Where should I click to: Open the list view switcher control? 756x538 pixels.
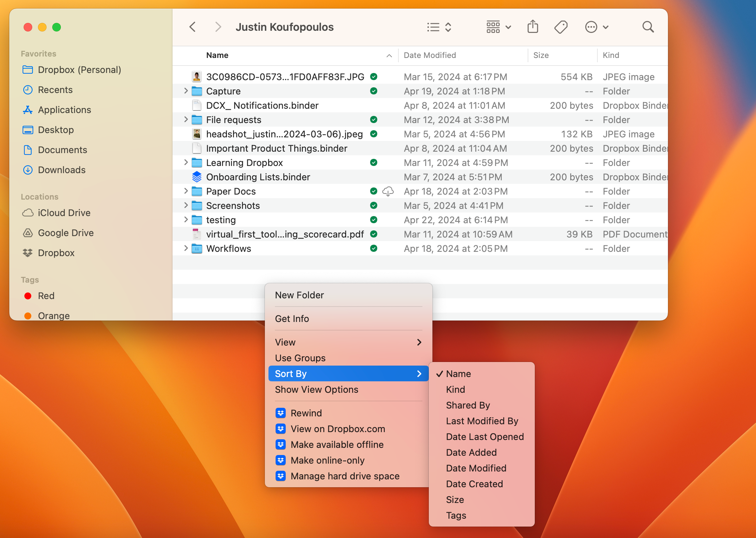(x=439, y=27)
